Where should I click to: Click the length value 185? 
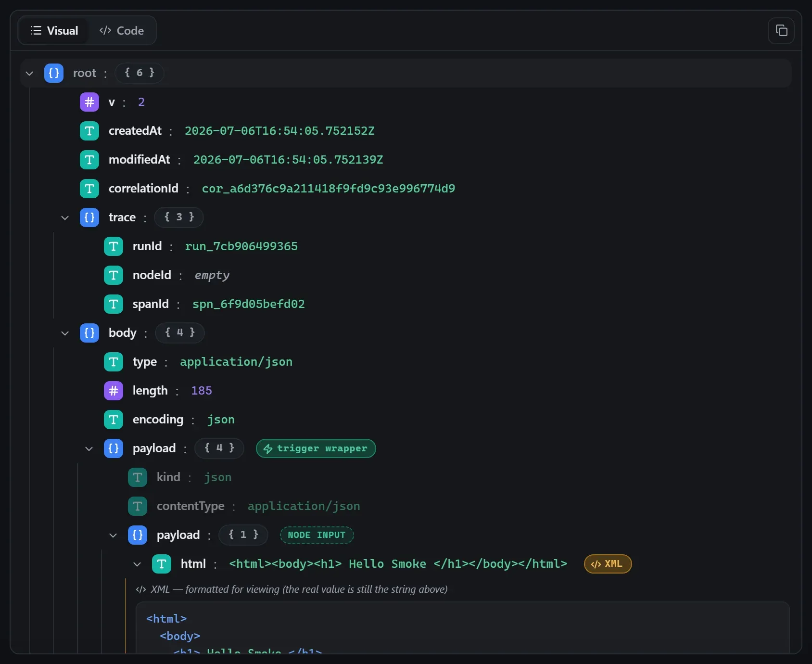tap(202, 391)
